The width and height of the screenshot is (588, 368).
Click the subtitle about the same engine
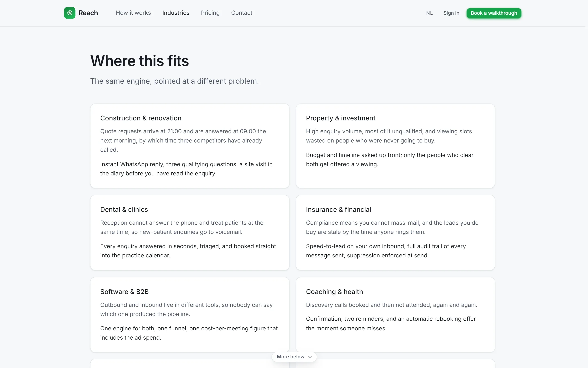click(x=174, y=81)
